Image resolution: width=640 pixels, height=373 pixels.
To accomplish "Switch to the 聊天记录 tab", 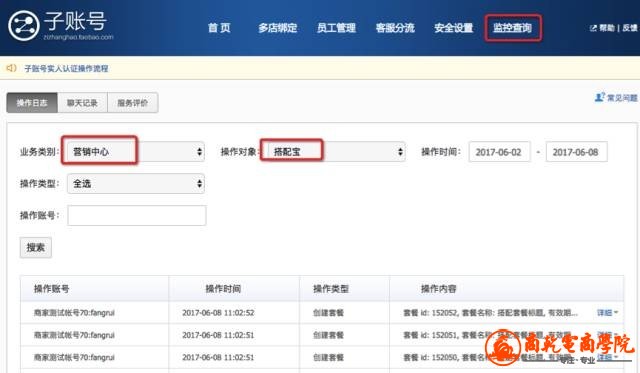I will coord(82,102).
